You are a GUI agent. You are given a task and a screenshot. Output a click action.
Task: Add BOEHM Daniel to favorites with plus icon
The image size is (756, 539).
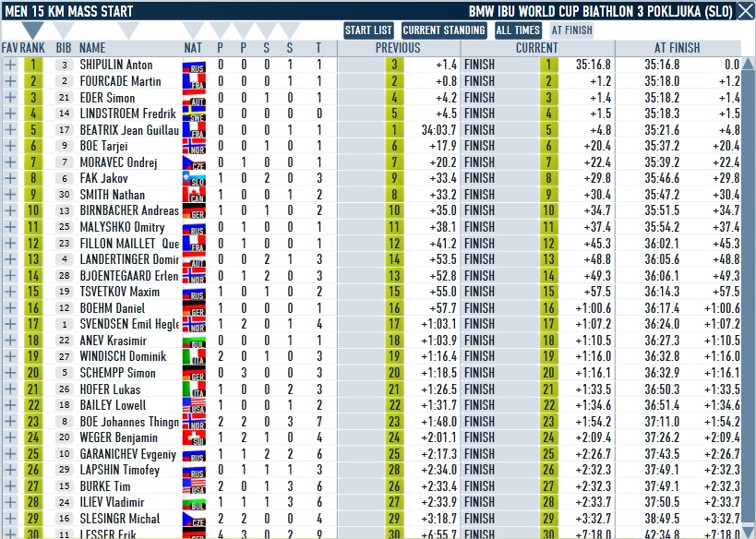9,307
